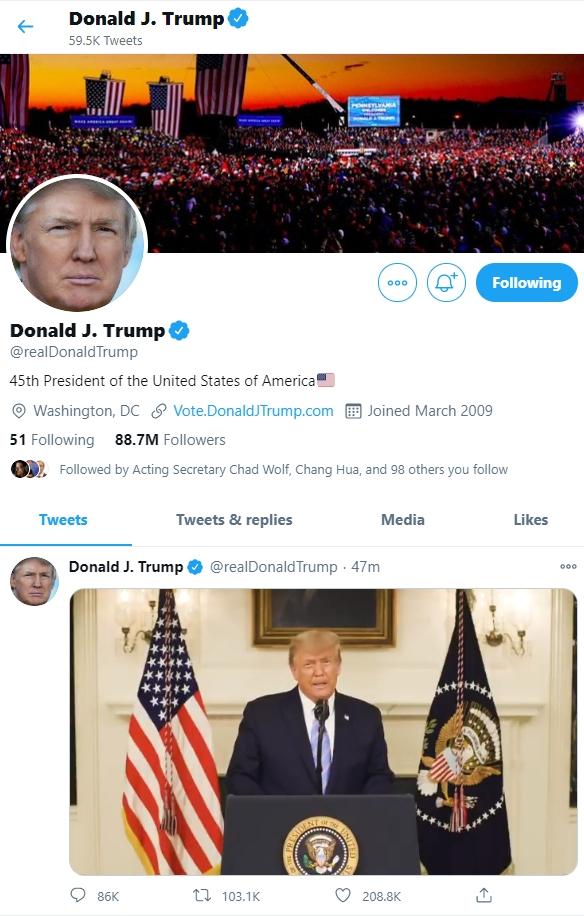The image size is (584, 916).
Task: Retweet the post using retweet icon
Action: click(x=202, y=895)
